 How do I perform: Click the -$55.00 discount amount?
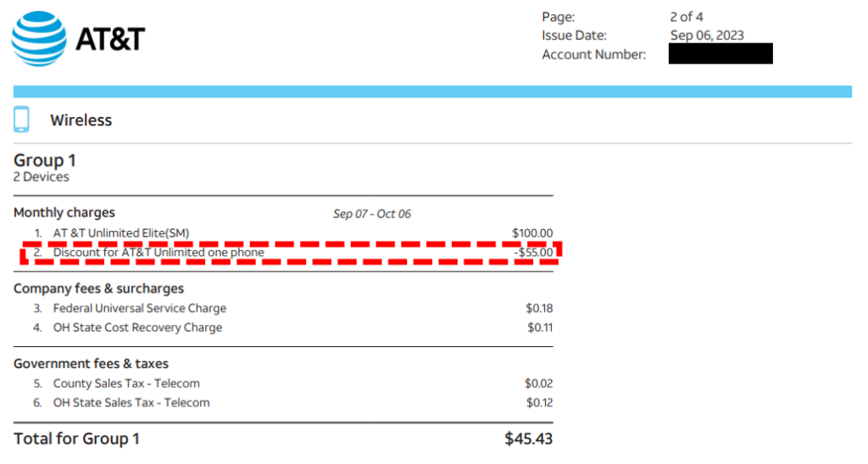(x=533, y=253)
